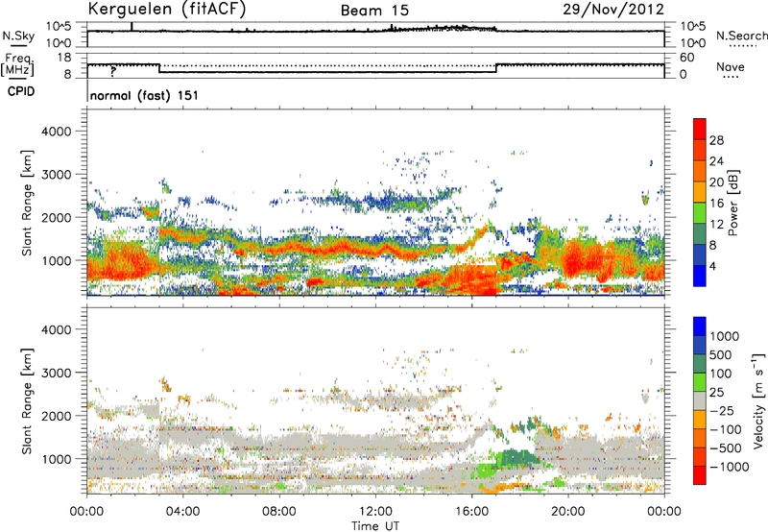This screenshot has width=768, height=532.
Task: Click the '08:00' time tick label
Action: pyautogui.click(x=278, y=512)
